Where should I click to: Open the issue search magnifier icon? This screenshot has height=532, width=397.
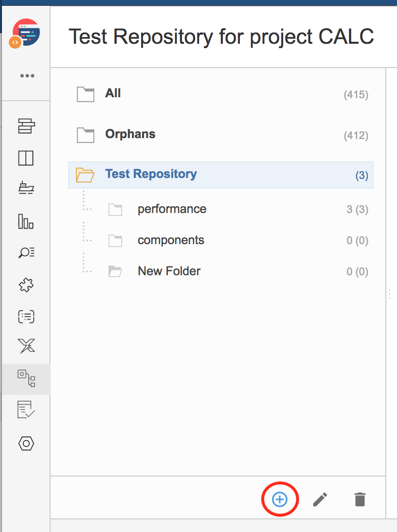[x=26, y=252]
